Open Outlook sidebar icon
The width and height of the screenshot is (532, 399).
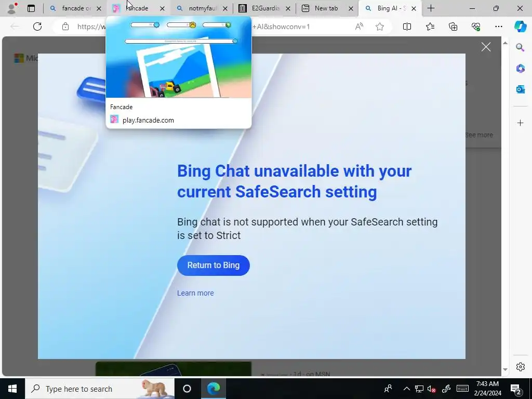point(520,89)
